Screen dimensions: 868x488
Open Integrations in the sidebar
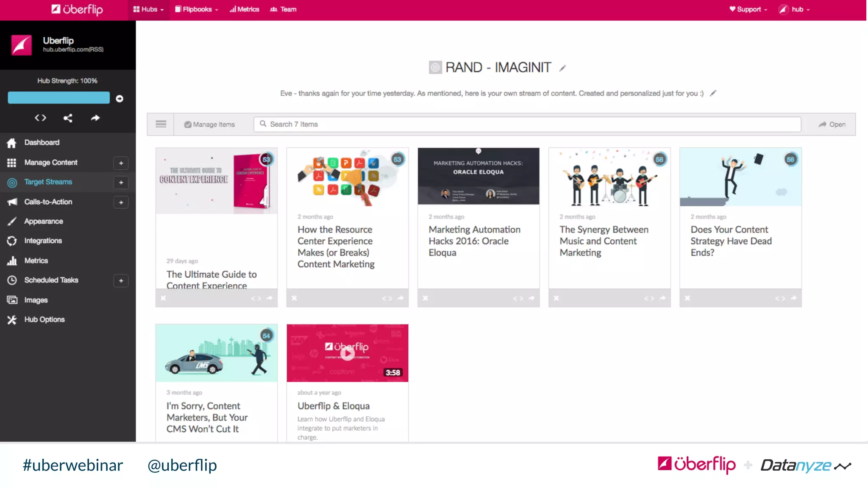43,241
